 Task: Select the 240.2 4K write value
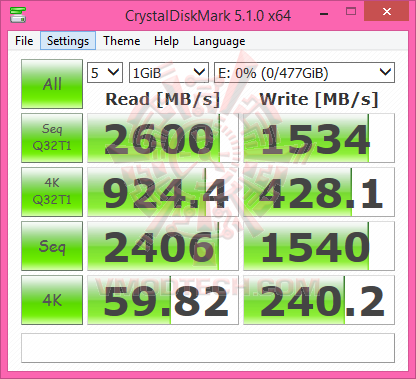pos(319,300)
